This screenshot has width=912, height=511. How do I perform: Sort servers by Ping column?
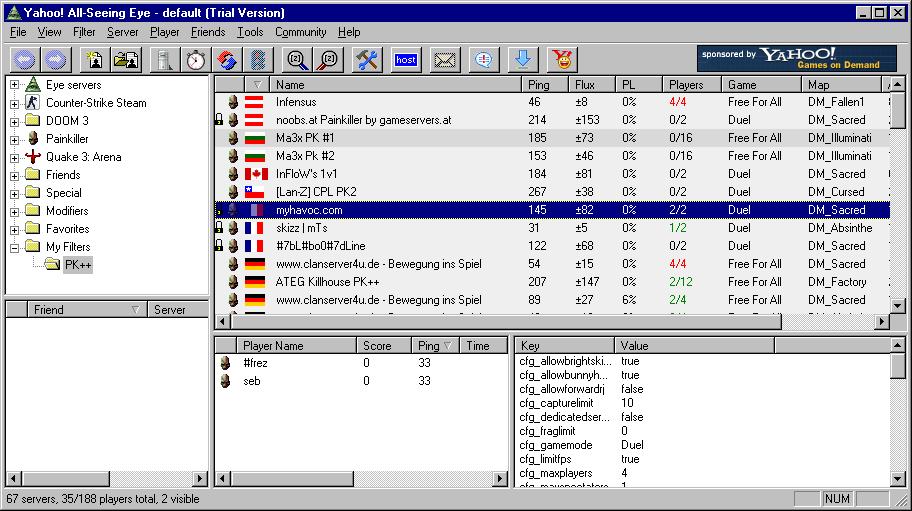(x=545, y=85)
